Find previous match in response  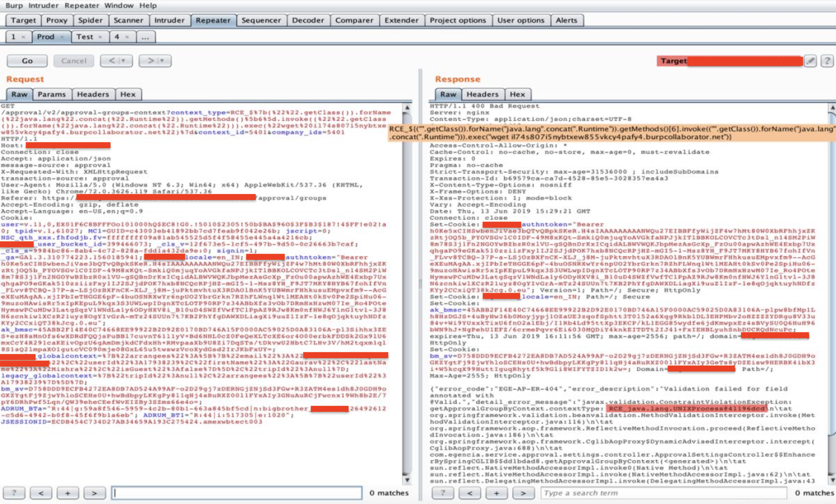470,493
